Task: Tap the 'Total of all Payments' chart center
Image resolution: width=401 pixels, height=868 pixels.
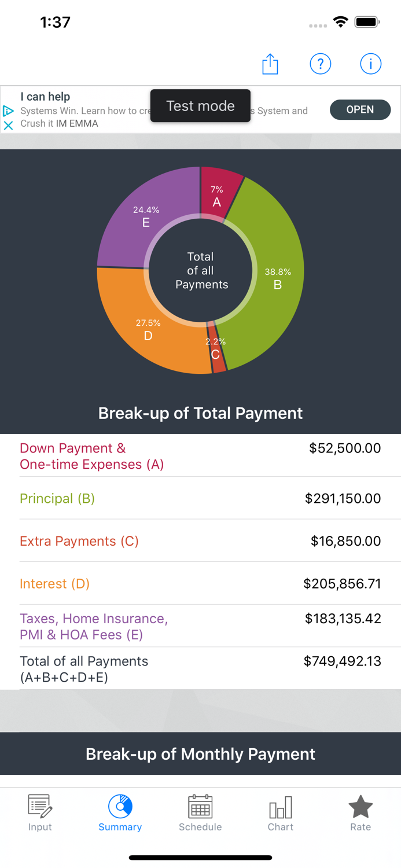Action: click(x=201, y=270)
